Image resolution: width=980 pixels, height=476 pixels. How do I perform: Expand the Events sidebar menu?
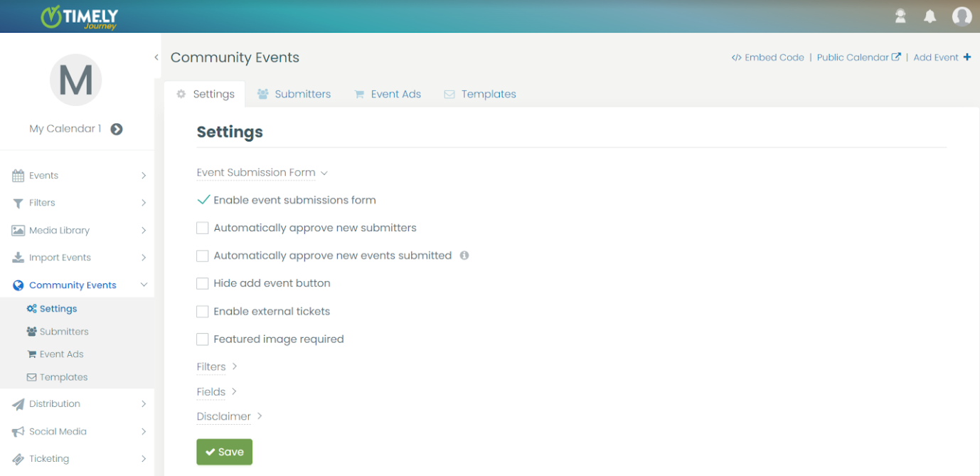144,176
